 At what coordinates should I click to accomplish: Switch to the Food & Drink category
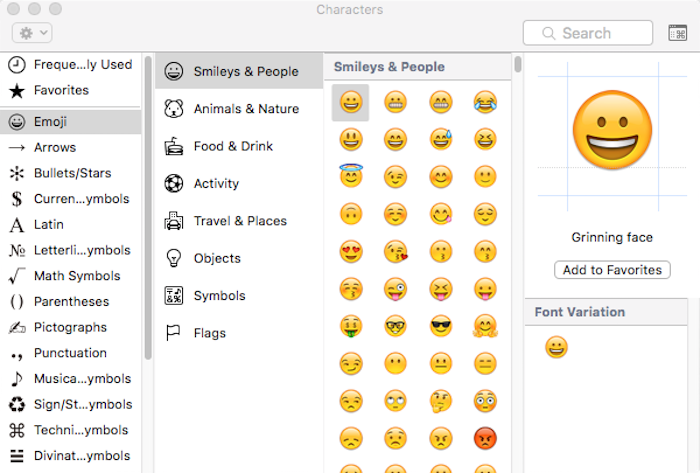239,146
